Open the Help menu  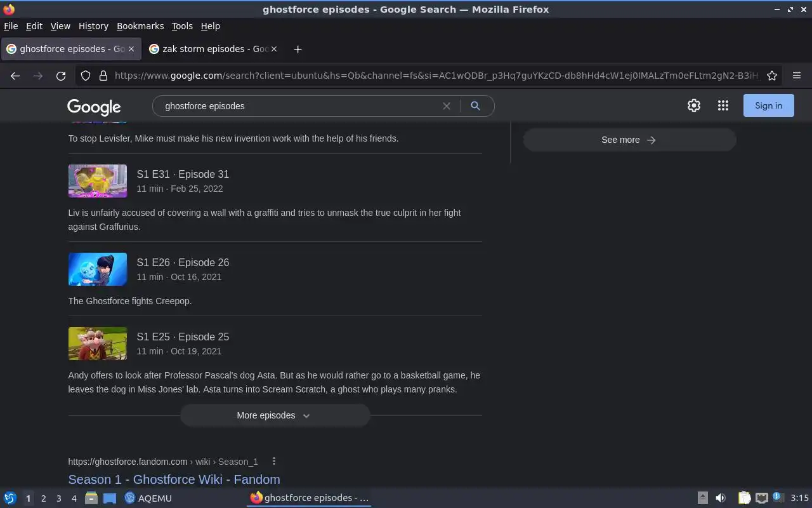point(210,26)
